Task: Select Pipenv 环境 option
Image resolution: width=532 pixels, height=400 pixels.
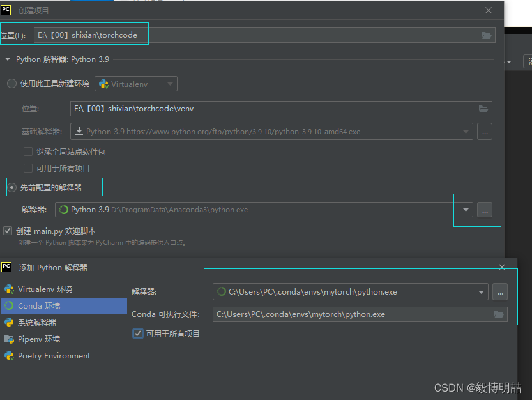Action: 64,339
